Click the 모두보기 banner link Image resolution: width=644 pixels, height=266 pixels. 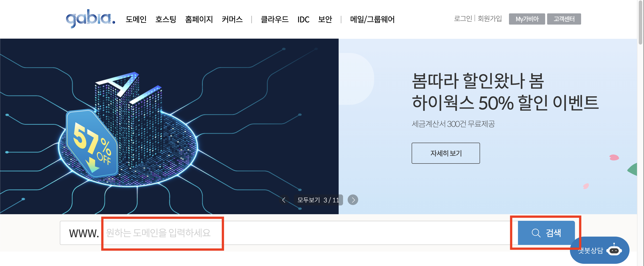coord(308,200)
